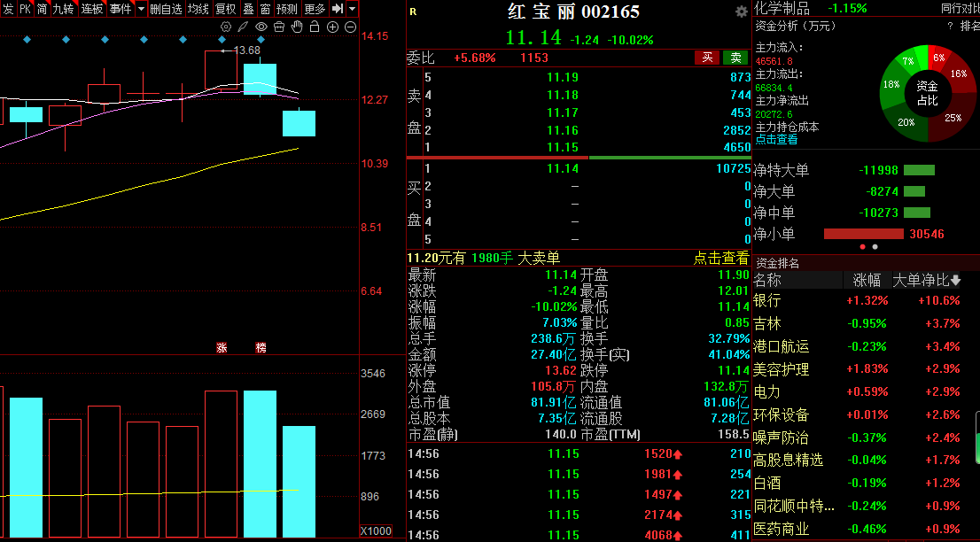Sort by the 涨幅 column header

(x=867, y=281)
